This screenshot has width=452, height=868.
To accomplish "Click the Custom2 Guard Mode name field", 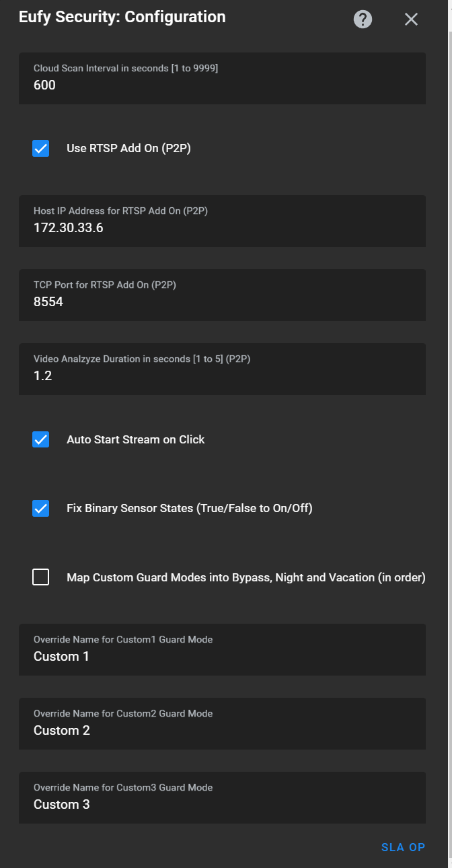I will [x=222, y=723].
